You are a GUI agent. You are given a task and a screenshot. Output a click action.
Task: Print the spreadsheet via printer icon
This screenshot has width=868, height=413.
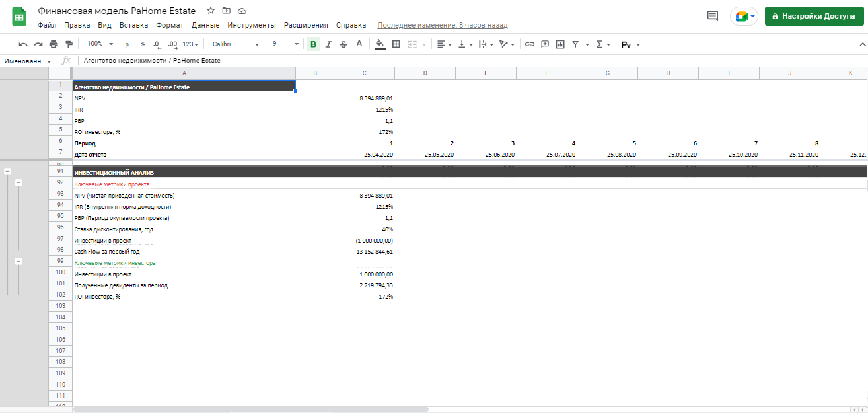(x=54, y=44)
